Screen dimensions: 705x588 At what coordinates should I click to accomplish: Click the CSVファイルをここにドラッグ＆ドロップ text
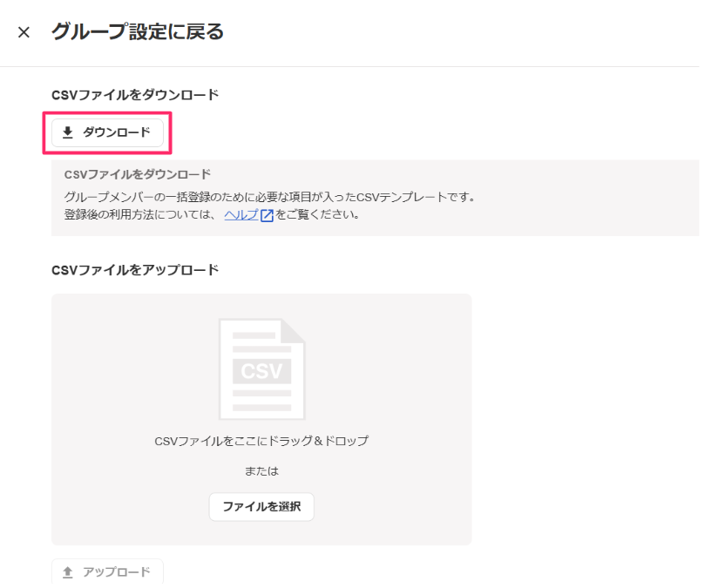tap(261, 441)
